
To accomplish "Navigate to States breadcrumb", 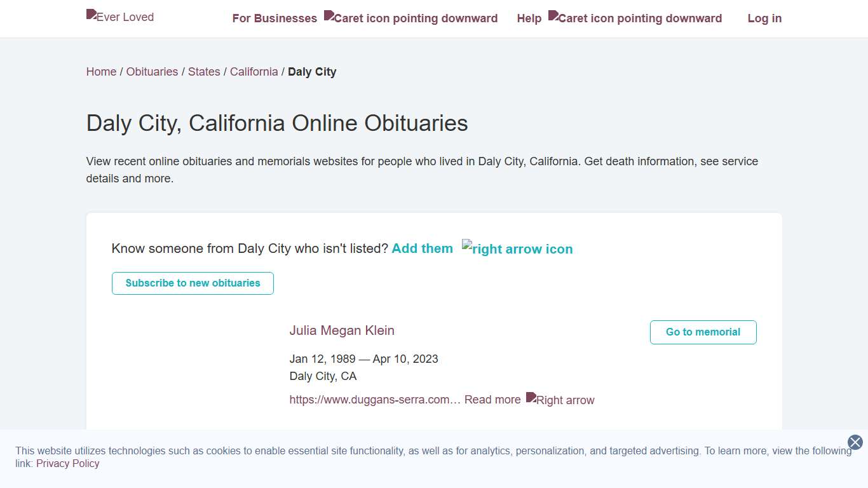I will (x=204, y=72).
